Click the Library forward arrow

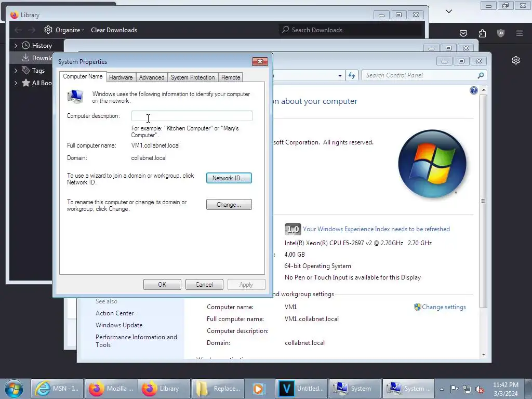click(32, 30)
